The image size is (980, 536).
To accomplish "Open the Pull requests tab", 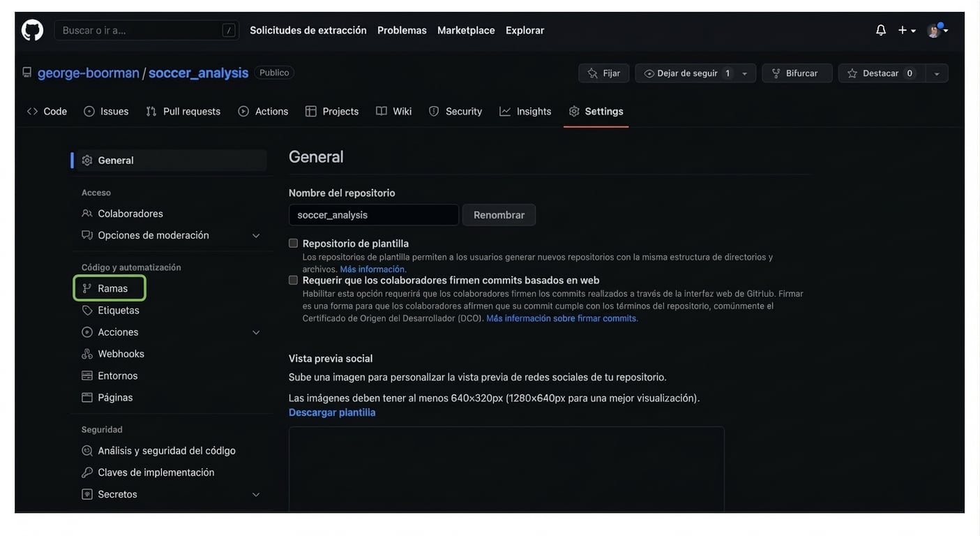I will 183,112.
